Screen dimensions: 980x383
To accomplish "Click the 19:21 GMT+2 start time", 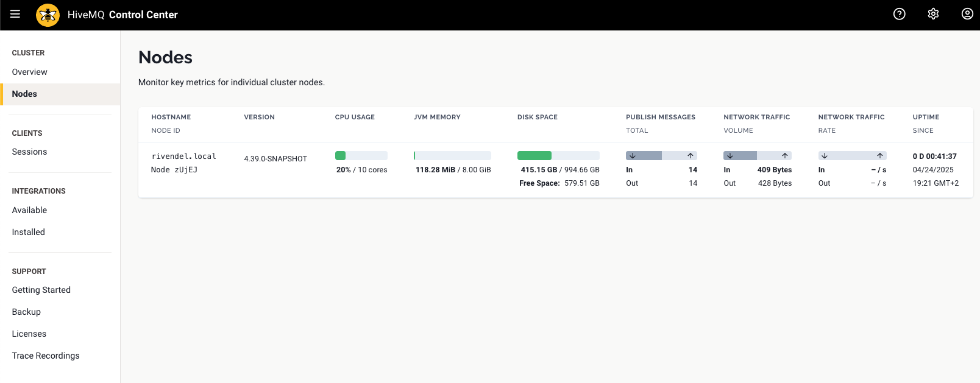I will pyautogui.click(x=936, y=183).
